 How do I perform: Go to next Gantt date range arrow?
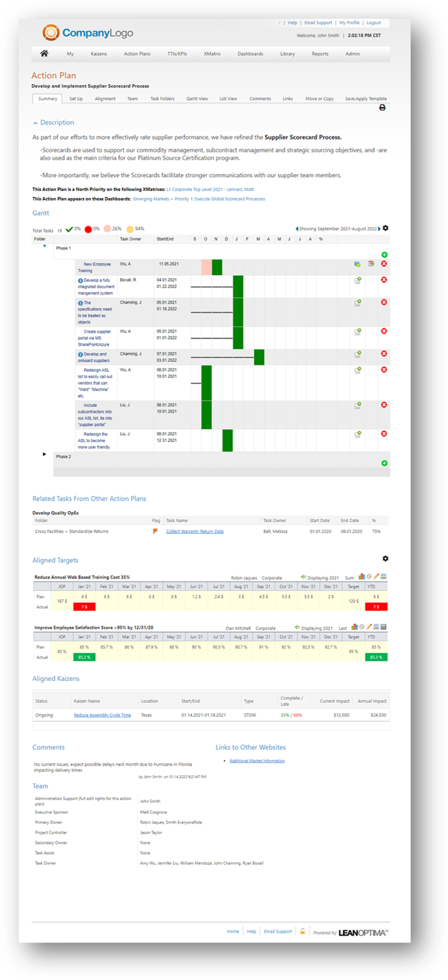pos(379,229)
